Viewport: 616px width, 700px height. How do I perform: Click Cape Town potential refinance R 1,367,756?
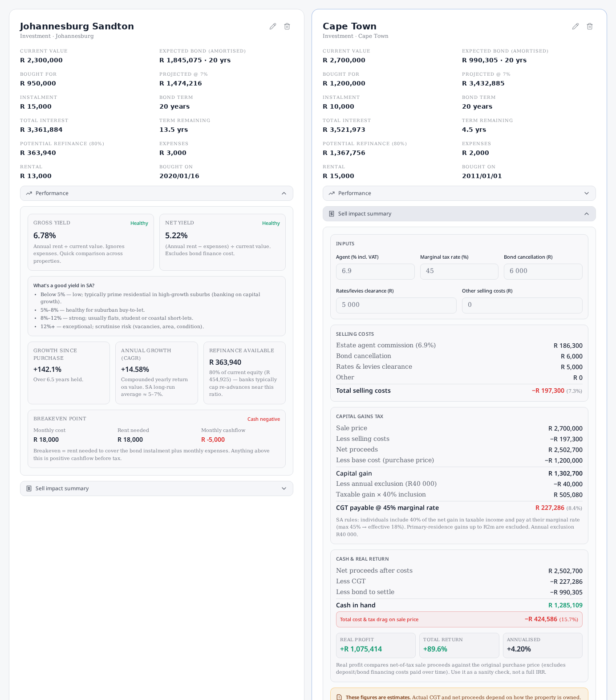(x=344, y=153)
